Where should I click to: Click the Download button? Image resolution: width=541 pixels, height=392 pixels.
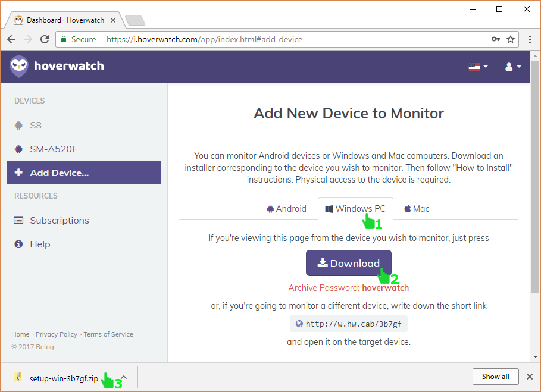point(349,263)
